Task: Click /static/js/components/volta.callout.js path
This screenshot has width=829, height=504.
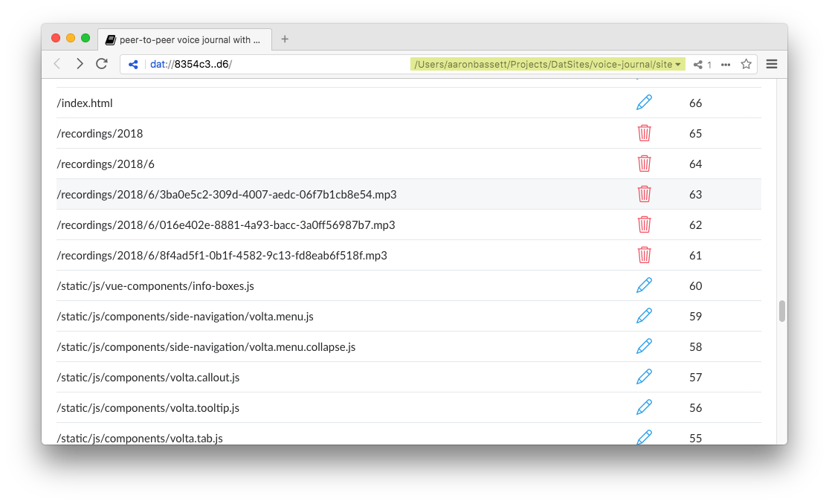Action: tap(148, 378)
